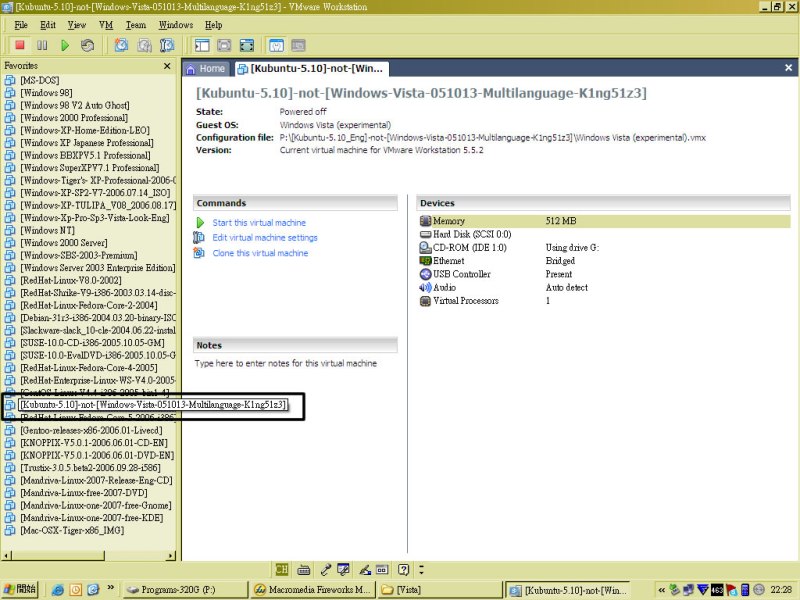Click Favorites horizontal scrollbar left arrow
The width and height of the screenshot is (800, 600).
click(x=7, y=556)
